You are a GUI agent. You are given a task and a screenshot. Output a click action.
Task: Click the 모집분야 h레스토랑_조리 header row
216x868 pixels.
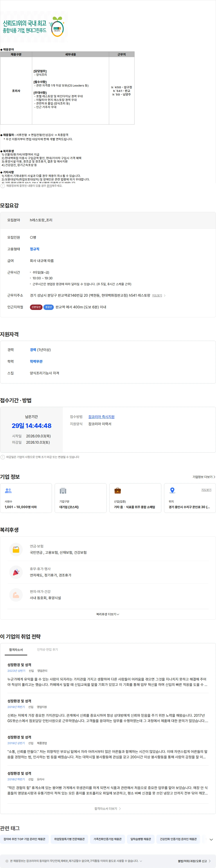click(108, 220)
